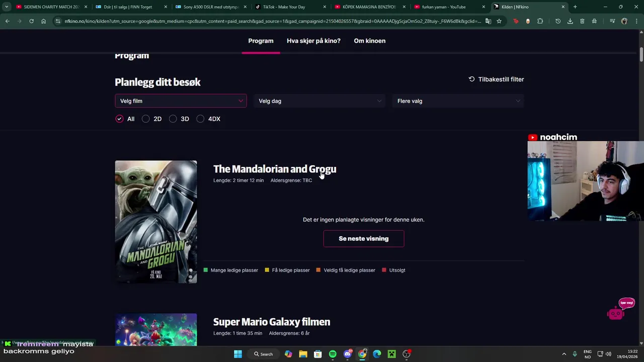
Task: View site information icon in address bar
Action: [58, 21]
